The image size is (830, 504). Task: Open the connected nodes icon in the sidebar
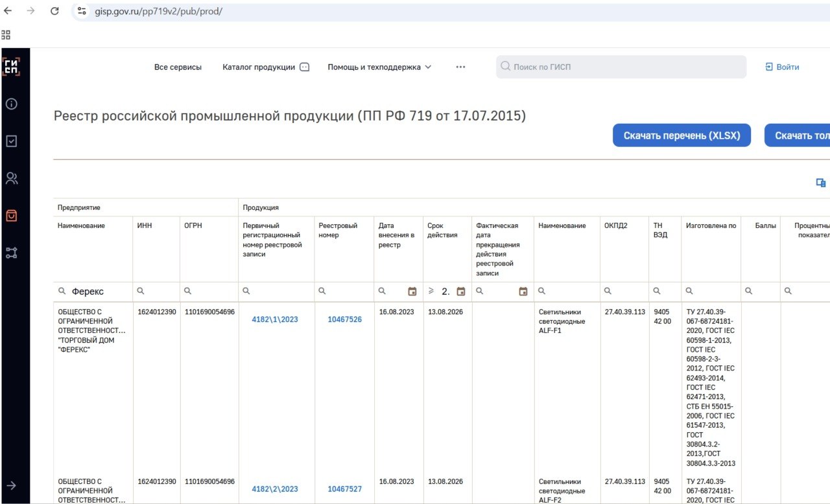tap(11, 253)
